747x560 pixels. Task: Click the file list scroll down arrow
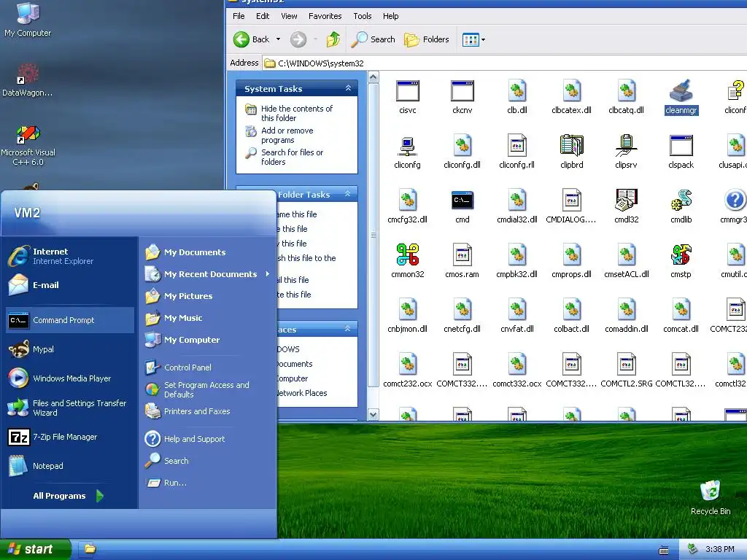click(x=373, y=414)
